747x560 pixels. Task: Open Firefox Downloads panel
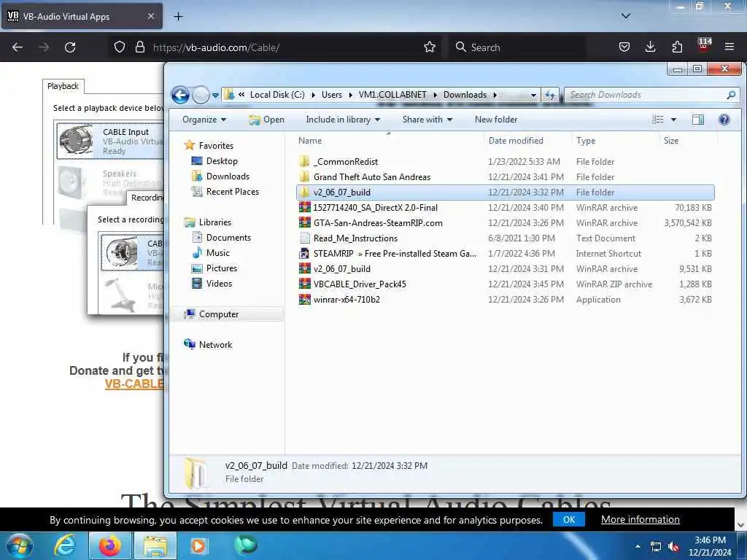pyautogui.click(x=650, y=47)
